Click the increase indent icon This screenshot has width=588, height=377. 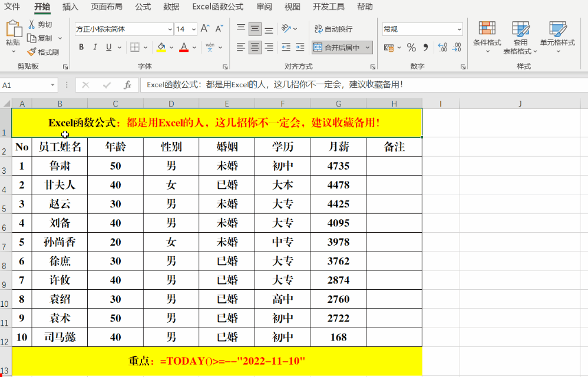(300, 47)
